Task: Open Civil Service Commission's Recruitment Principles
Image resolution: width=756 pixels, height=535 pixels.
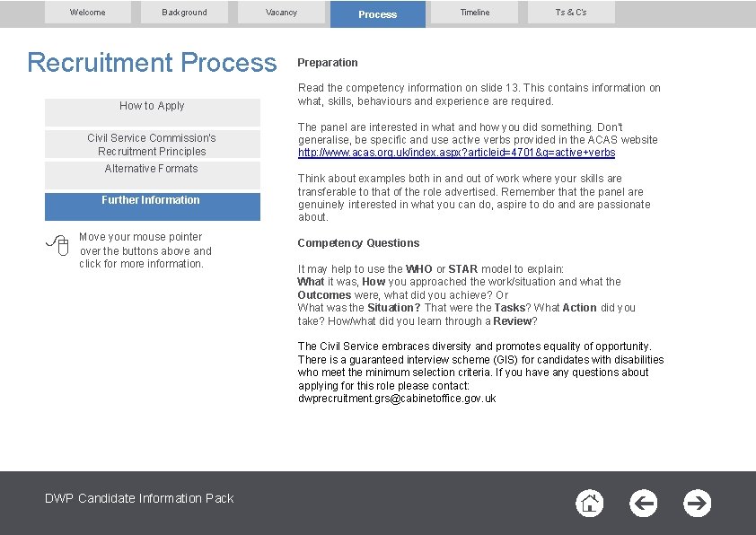Action: 151,144
